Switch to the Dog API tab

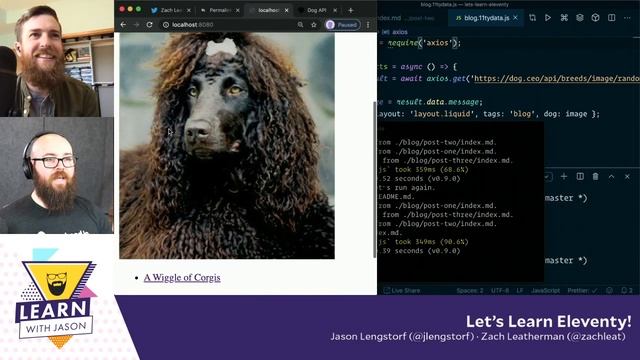click(317, 10)
